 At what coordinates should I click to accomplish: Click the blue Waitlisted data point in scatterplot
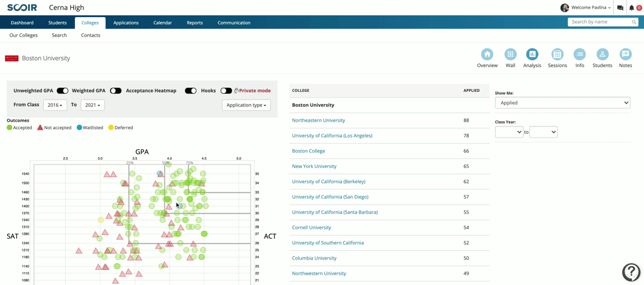tap(160, 174)
